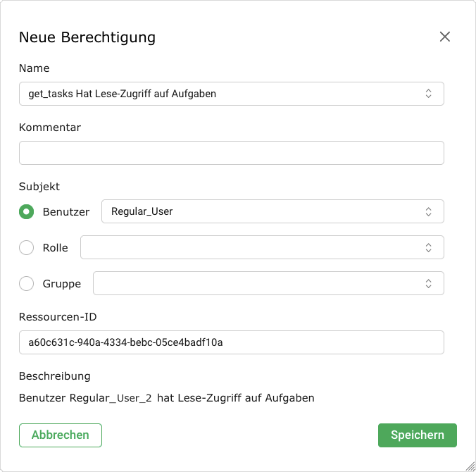Click into the Ressourcen-ID input field
Screen dimensions: 476x472
[231, 342]
